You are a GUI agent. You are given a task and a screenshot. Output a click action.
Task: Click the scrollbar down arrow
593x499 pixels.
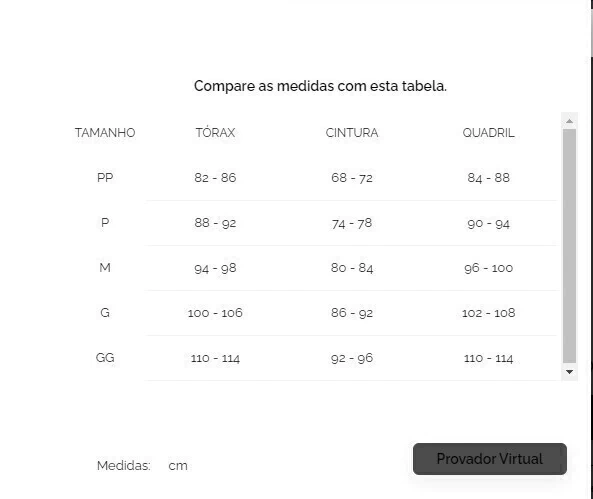pos(569,372)
